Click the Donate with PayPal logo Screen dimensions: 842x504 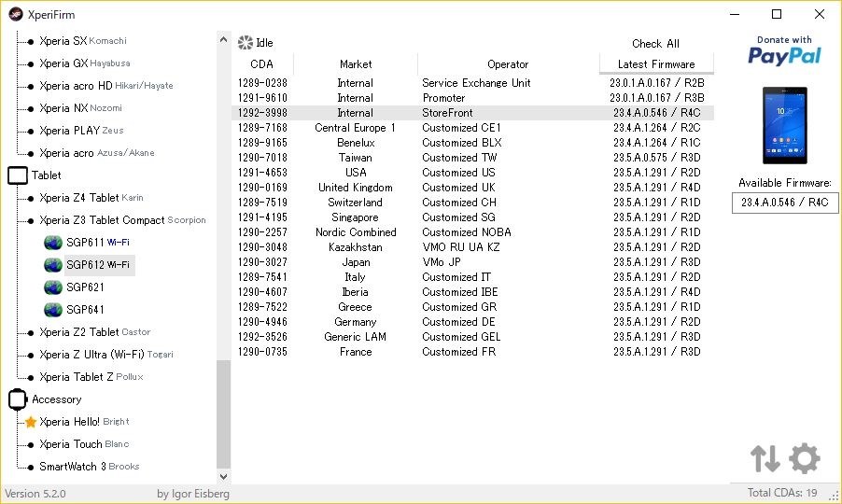784,51
